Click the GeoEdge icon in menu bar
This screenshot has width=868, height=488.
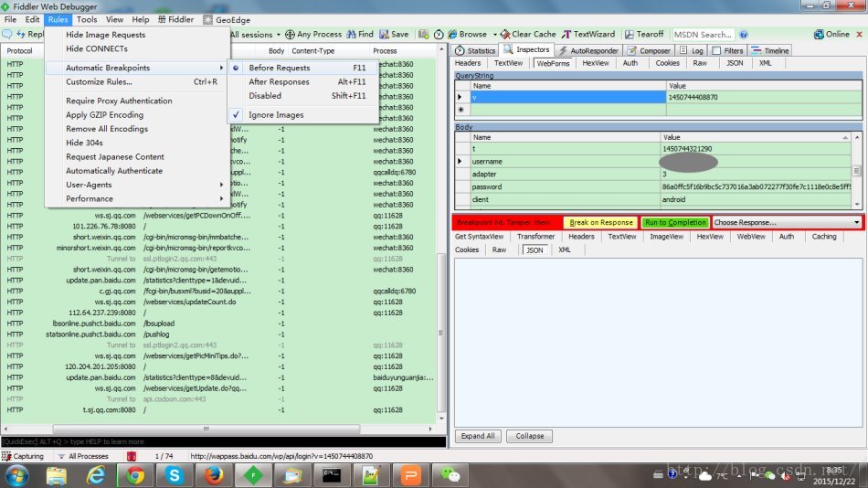pyautogui.click(x=207, y=20)
